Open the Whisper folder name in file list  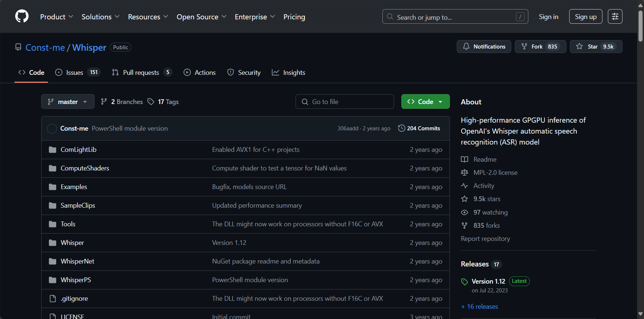72,243
